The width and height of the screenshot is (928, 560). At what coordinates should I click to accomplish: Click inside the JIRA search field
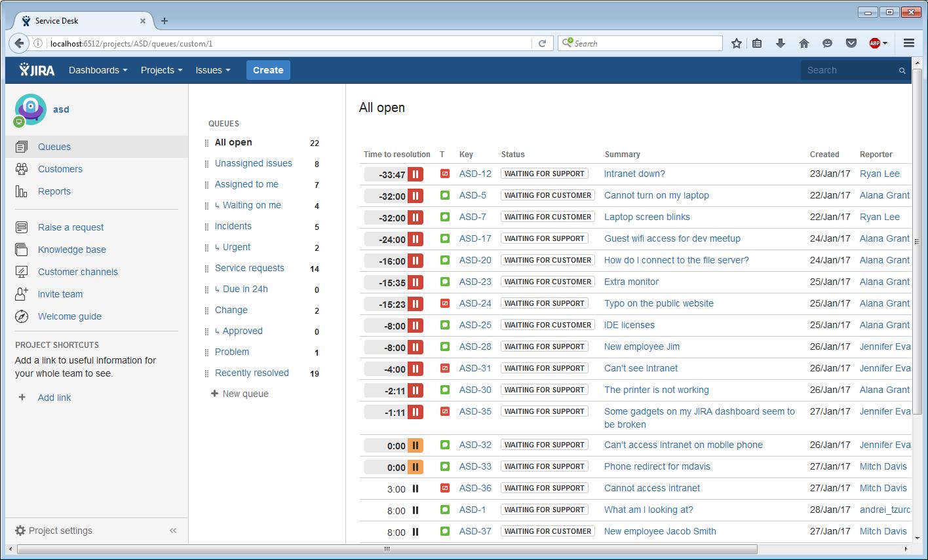tap(849, 70)
